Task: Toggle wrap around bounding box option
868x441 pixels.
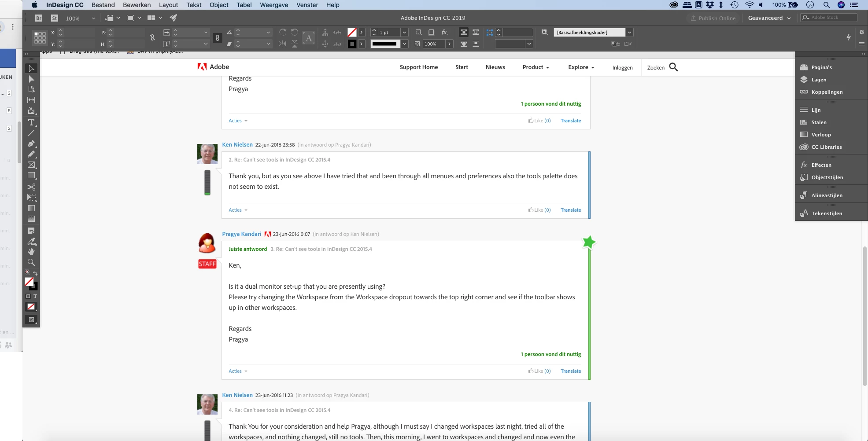Action: click(476, 32)
